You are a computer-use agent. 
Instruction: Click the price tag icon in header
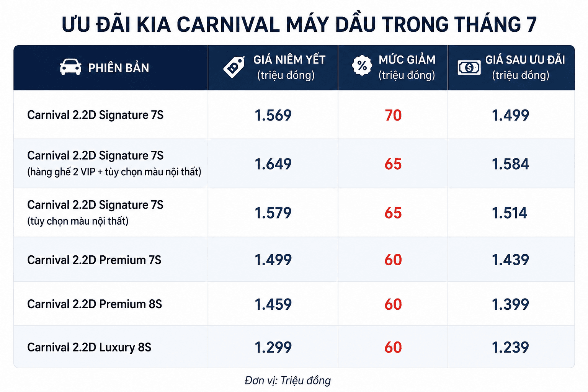(x=234, y=67)
